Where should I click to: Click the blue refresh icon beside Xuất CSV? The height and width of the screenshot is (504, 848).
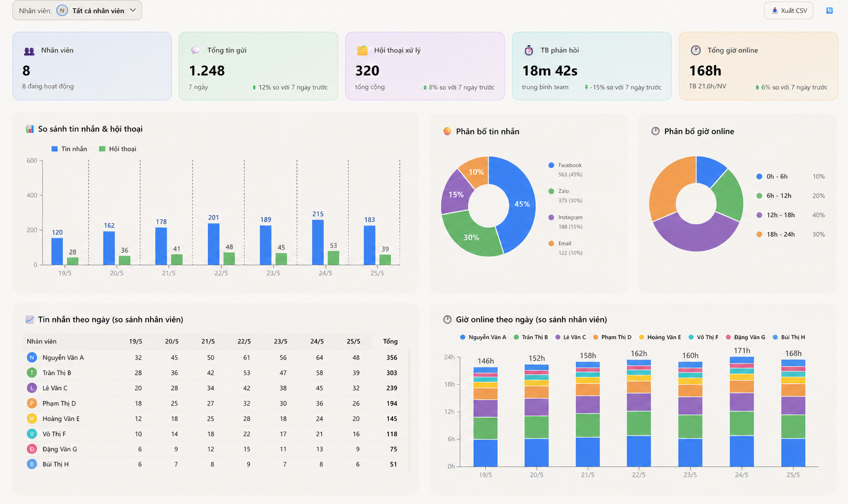pos(829,10)
